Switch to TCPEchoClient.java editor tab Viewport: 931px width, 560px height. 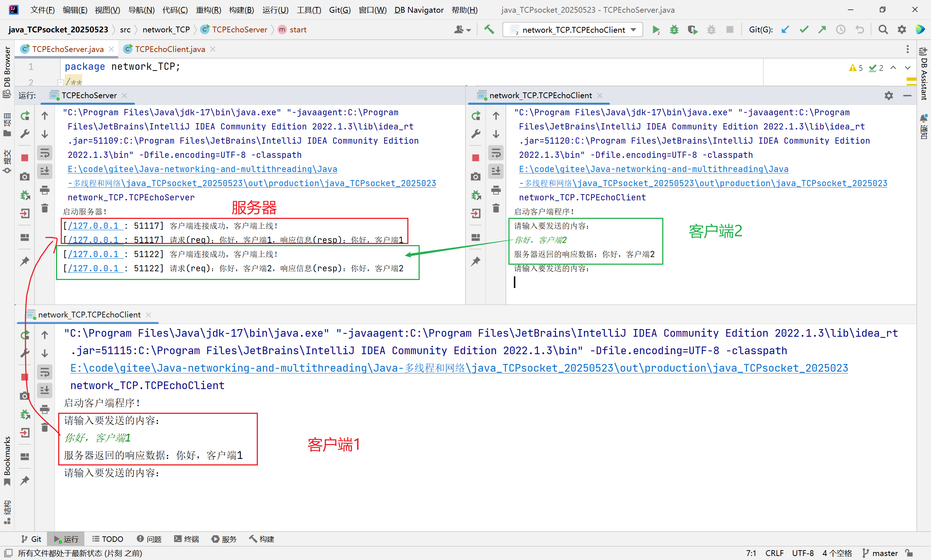coord(170,49)
